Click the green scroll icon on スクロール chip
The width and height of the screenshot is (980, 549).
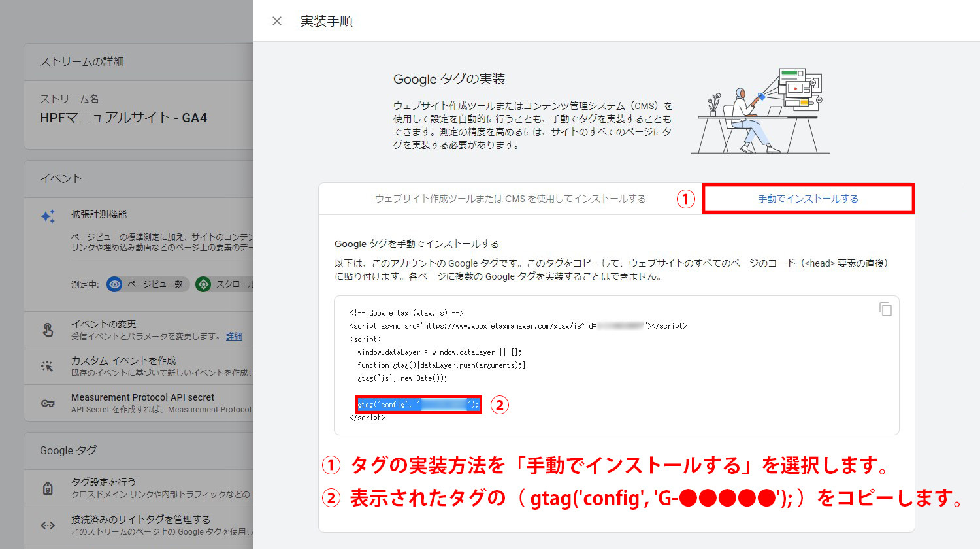point(203,284)
